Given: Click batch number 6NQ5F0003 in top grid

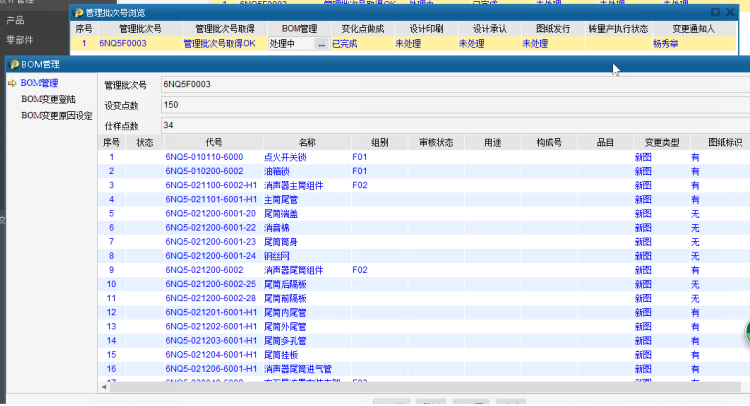Looking at the screenshot, I should coord(122,44).
